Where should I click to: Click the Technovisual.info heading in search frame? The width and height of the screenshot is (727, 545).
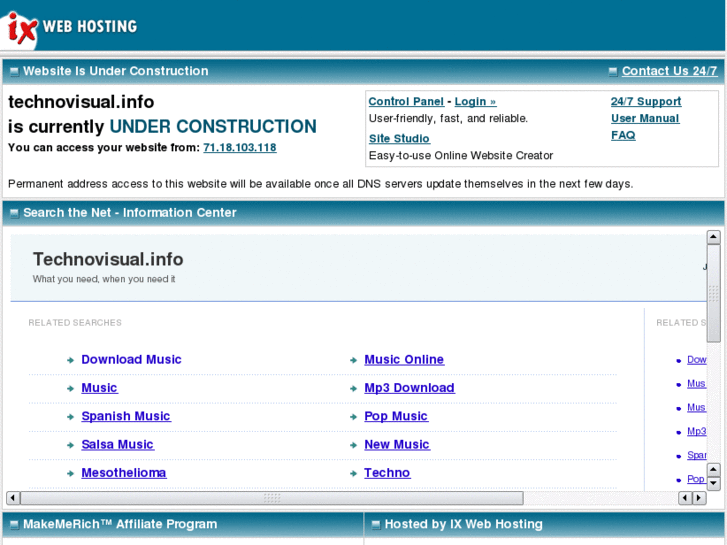click(108, 259)
